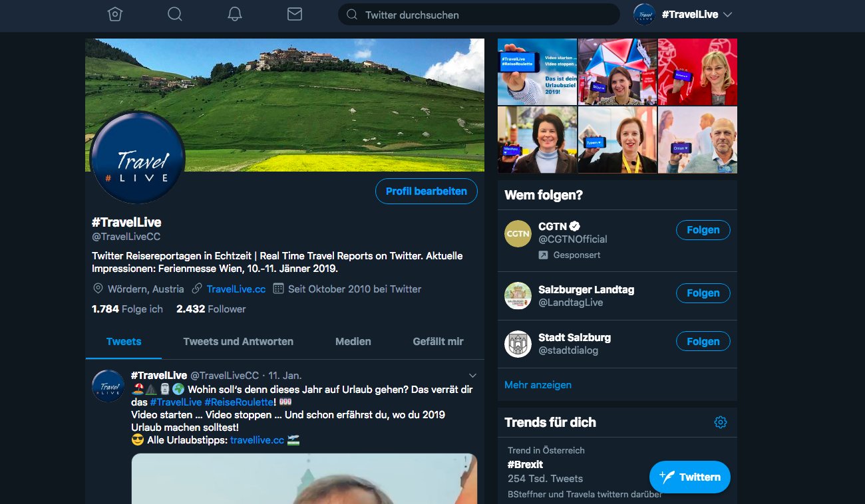The width and height of the screenshot is (865, 504).
Task: Open the trends settings gear icon
Action: click(721, 422)
